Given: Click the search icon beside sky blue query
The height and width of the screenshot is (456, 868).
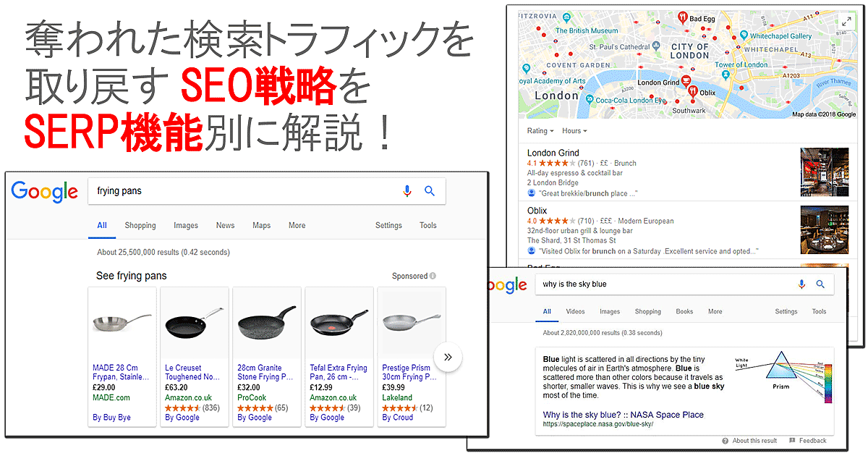Looking at the screenshot, I should coord(820,284).
